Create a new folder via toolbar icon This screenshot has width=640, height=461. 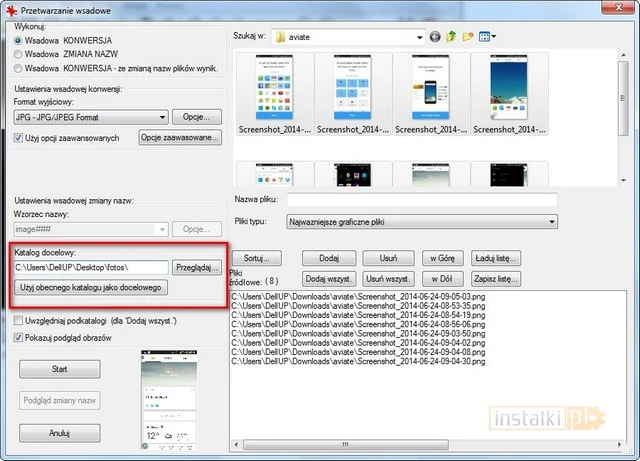coord(467,37)
